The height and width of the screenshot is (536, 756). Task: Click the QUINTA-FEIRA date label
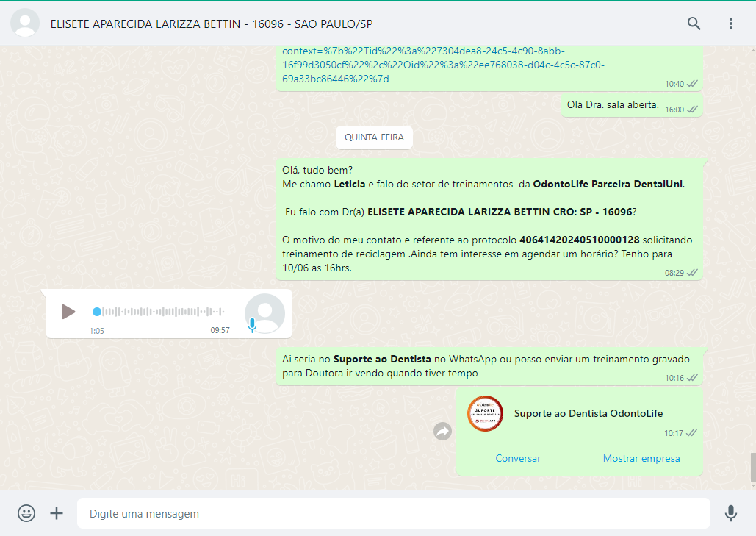(374, 137)
